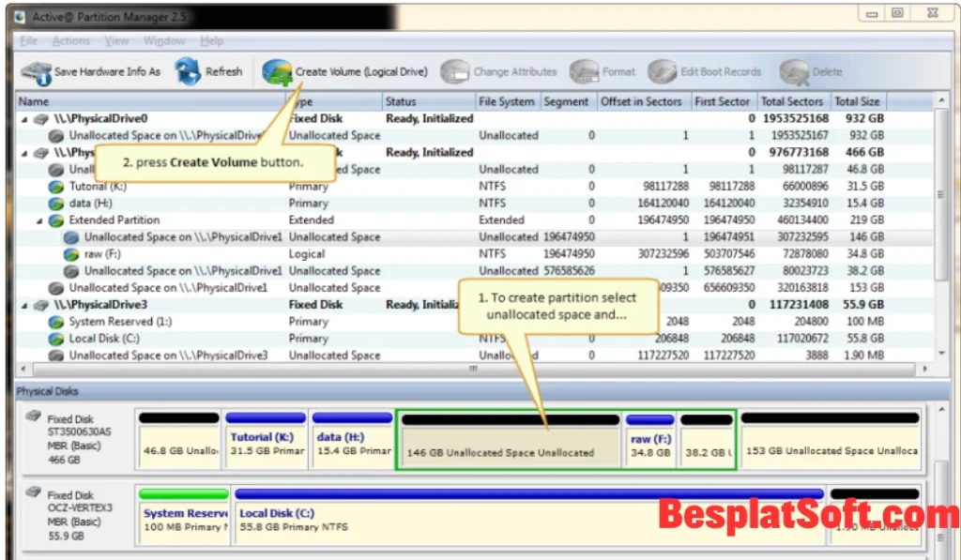Click the Save Hardware Info As disk icon

pos(36,71)
